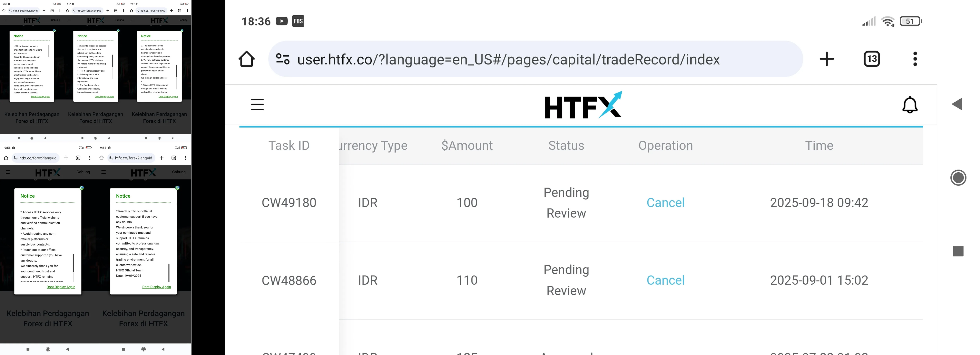The height and width of the screenshot is (355, 980).
Task: Click Dont Display Again under the 'Official Announcement' notice
Action: tap(40, 97)
